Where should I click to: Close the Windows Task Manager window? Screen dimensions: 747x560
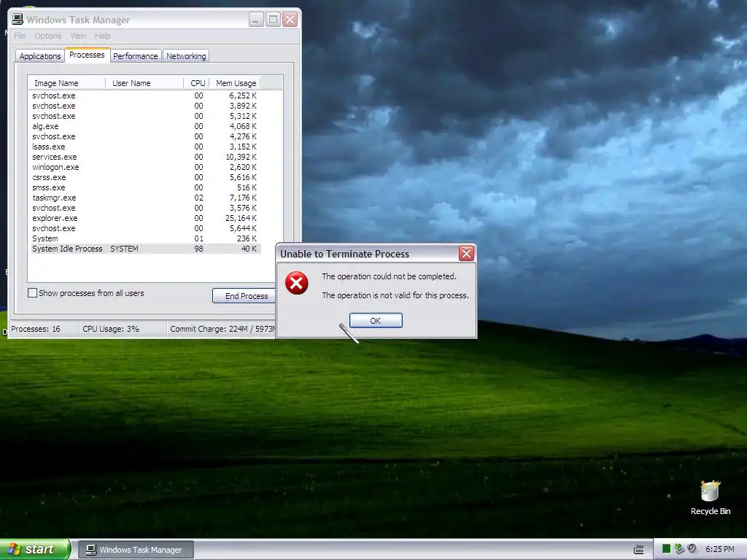290,19
